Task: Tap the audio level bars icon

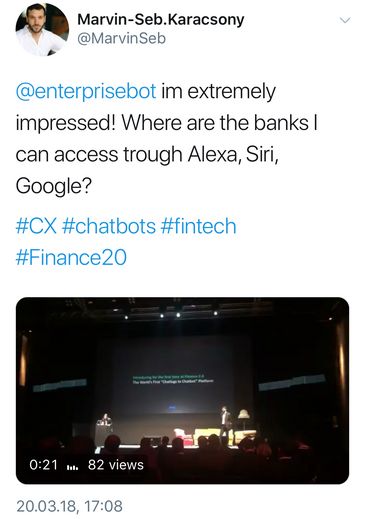Action: tap(72, 467)
